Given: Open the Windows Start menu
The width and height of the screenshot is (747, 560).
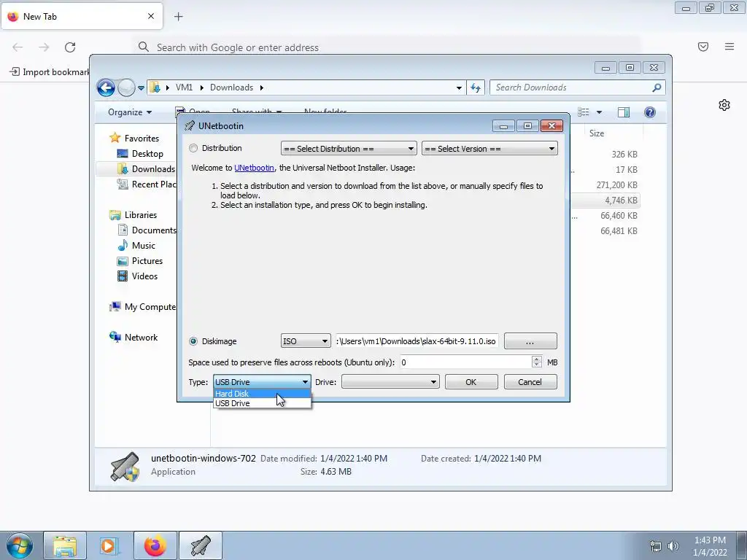Looking at the screenshot, I should point(20,545).
